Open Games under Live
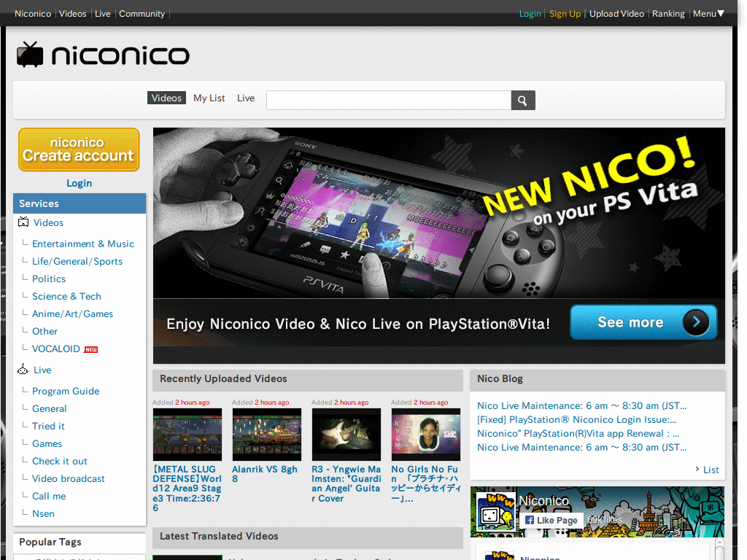 click(47, 444)
